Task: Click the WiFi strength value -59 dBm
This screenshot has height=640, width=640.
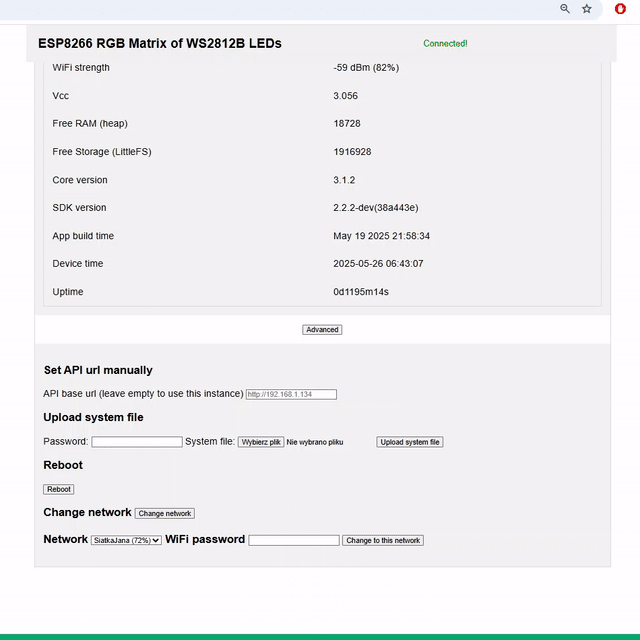Action: click(366, 68)
